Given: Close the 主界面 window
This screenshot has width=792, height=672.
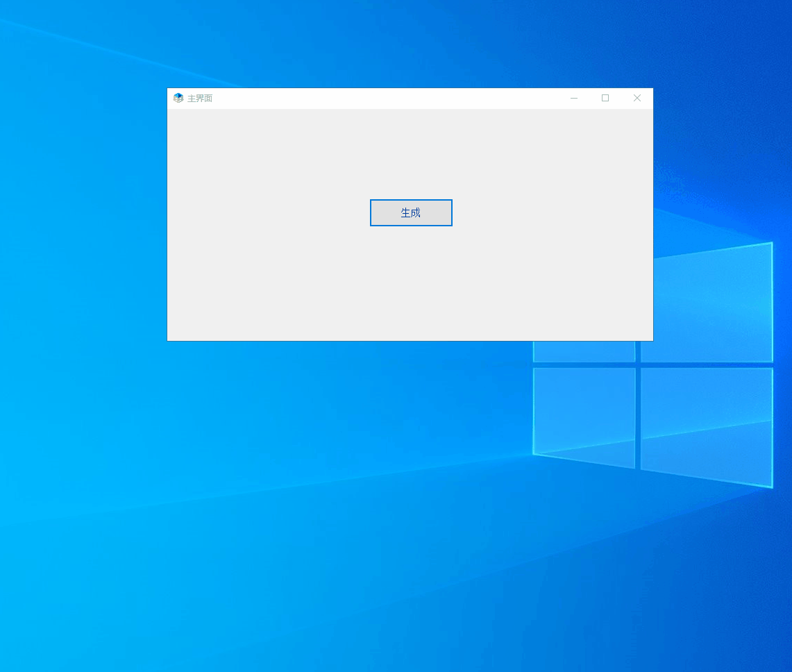Looking at the screenshot, I should 637,98.
